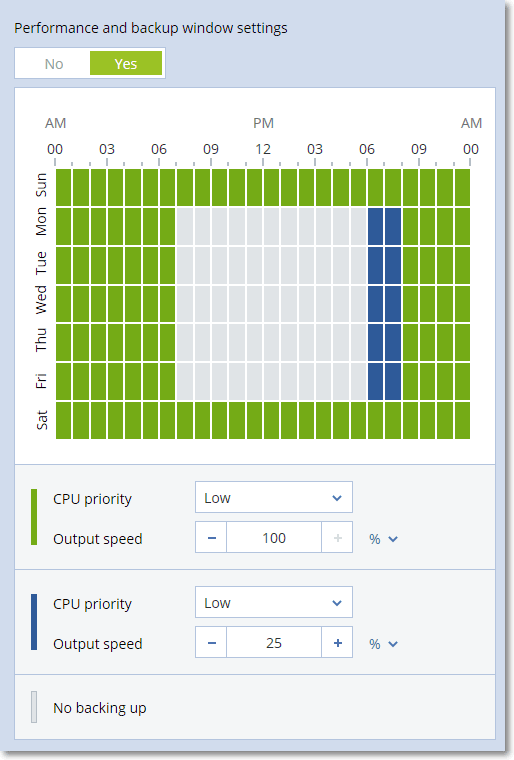Click the Wednesday noon gray schedule cell

tap(271, 304)
